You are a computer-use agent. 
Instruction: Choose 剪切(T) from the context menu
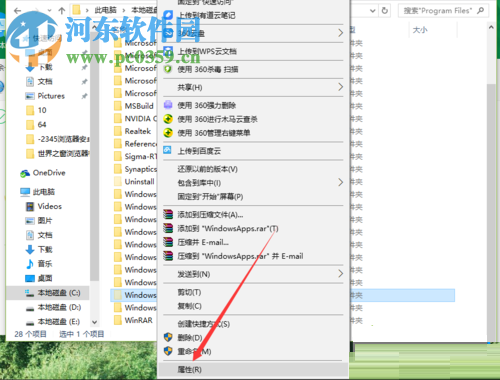click(x=189, y=292)
